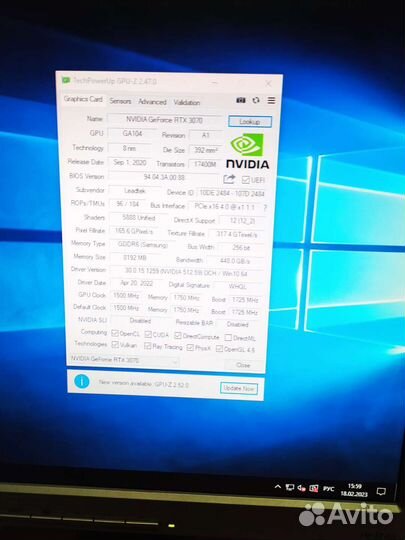Open the Validation tab
Image resolution: width=405 pixels, height=540 pixels.
[x=187, y=103]
